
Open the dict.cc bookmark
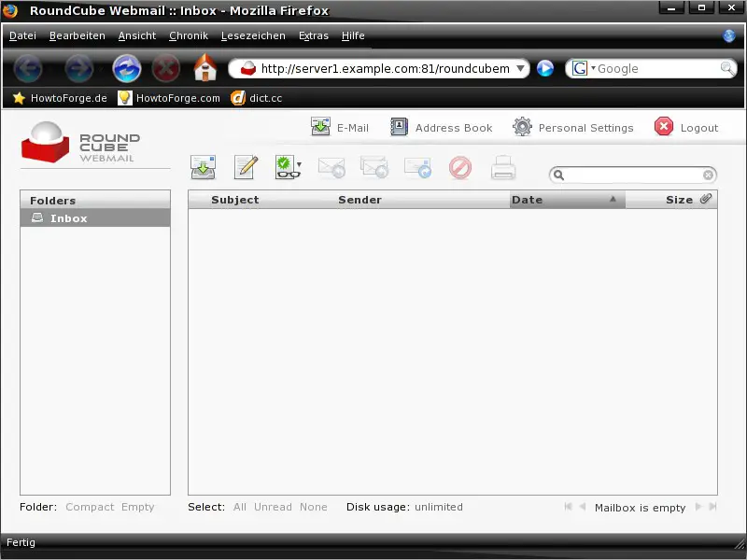256,98
